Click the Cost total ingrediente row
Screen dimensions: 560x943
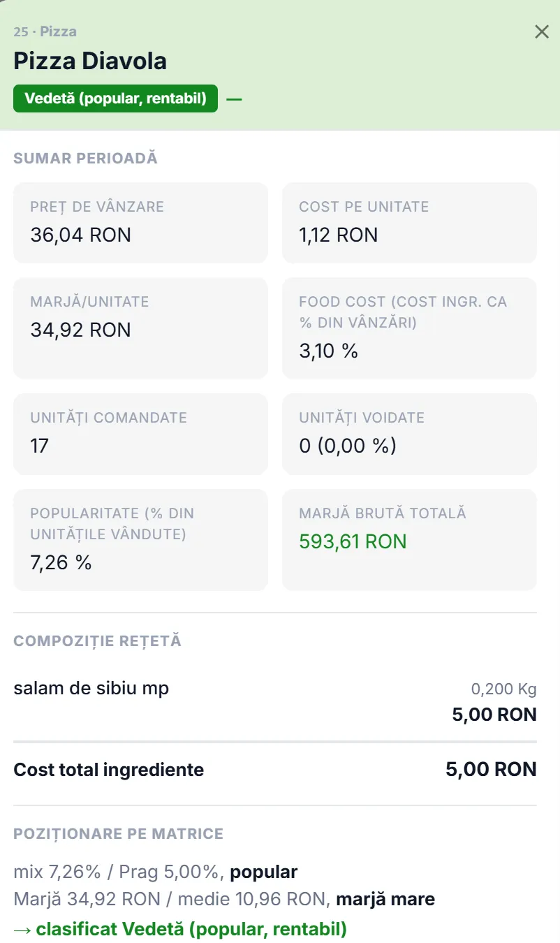pyautogui.click(x=275, y=770)
